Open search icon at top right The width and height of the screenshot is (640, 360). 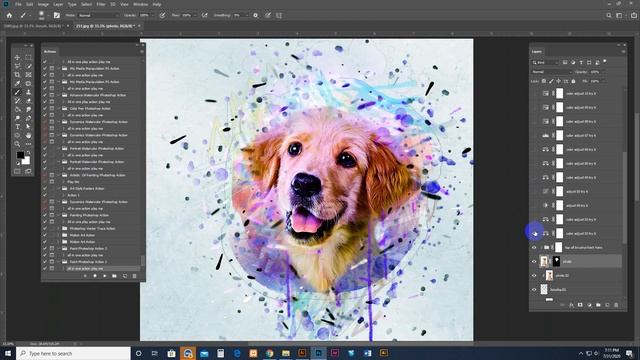[609, 15]
